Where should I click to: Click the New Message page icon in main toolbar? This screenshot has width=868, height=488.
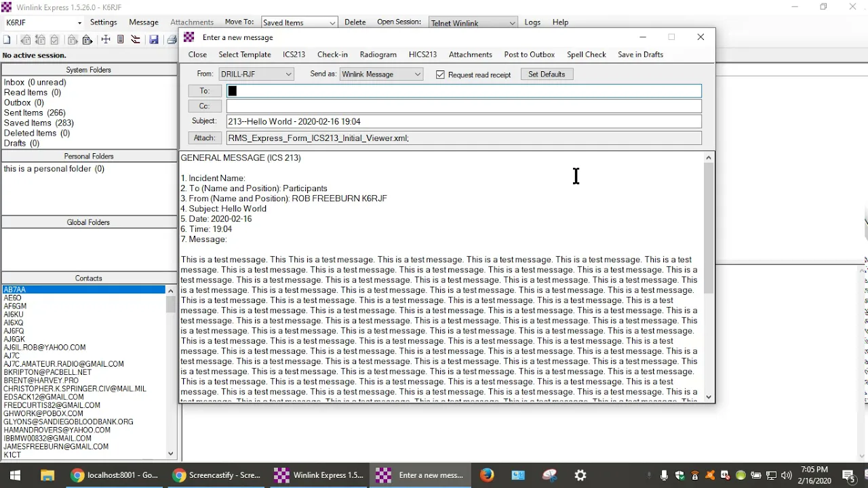click(x=7, y=40)
